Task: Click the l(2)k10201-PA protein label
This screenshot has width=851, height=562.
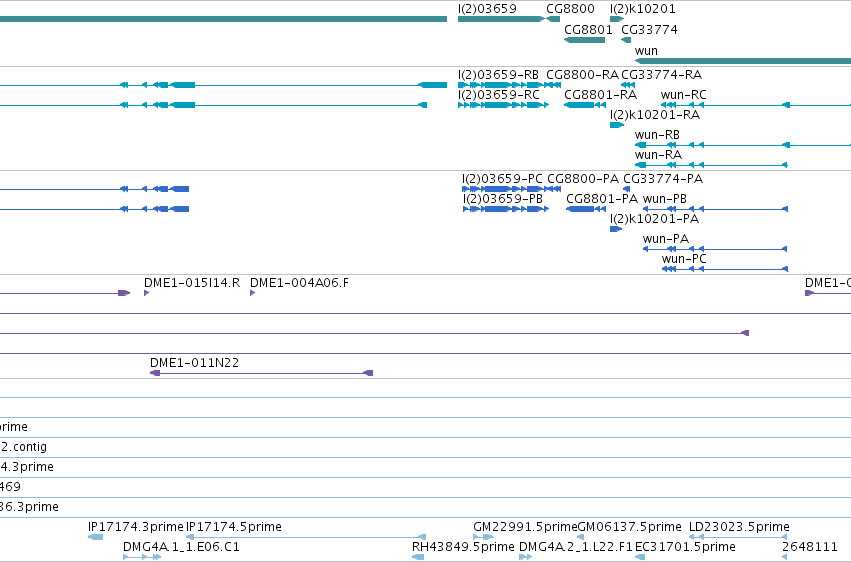Action: coord(654,219)
